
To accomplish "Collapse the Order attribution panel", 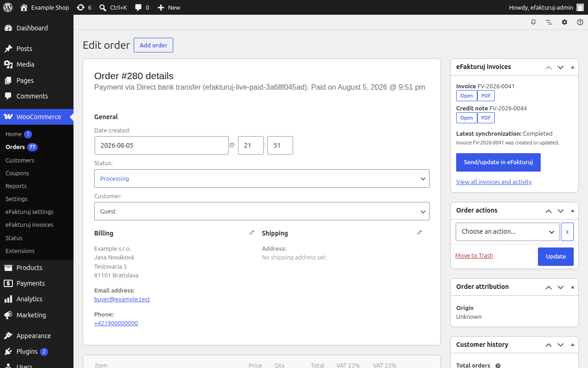I will (572, 287).
